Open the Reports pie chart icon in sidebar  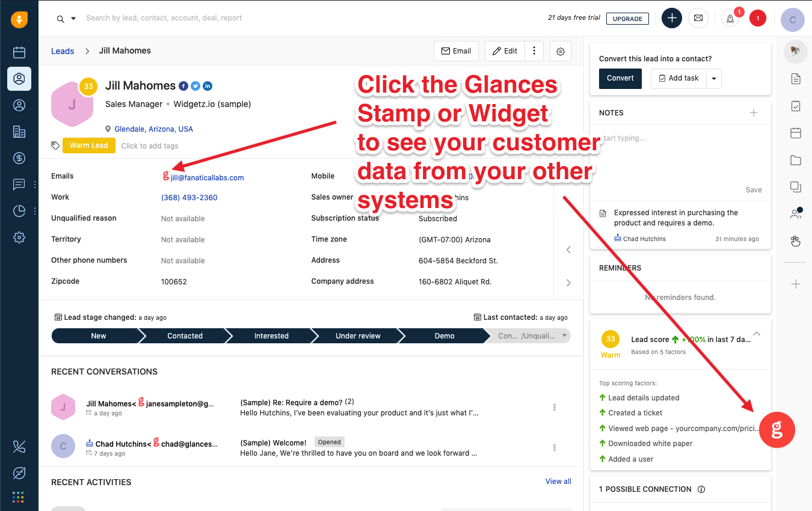tap(19, 211)
